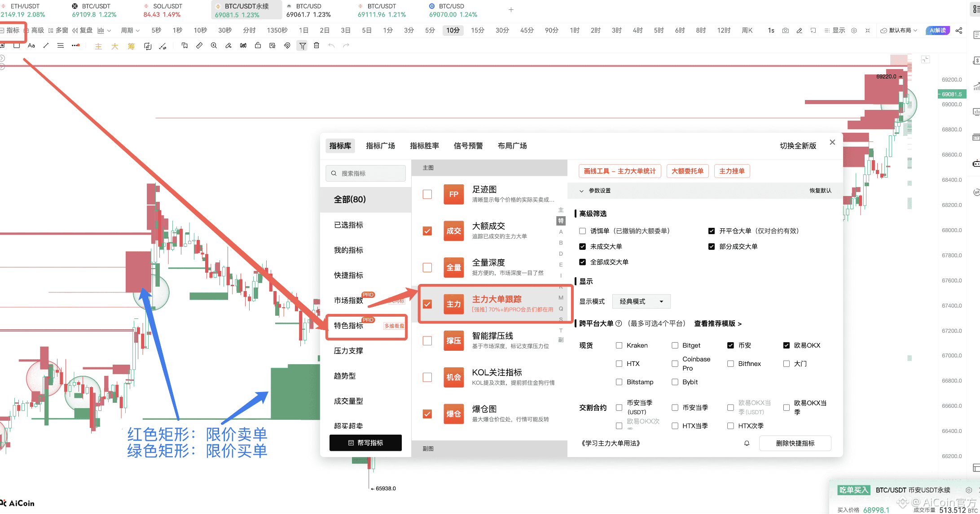Click the 搜索指标 search field
The width and height of the screenshot is (980, 514).
coord(366,173)
